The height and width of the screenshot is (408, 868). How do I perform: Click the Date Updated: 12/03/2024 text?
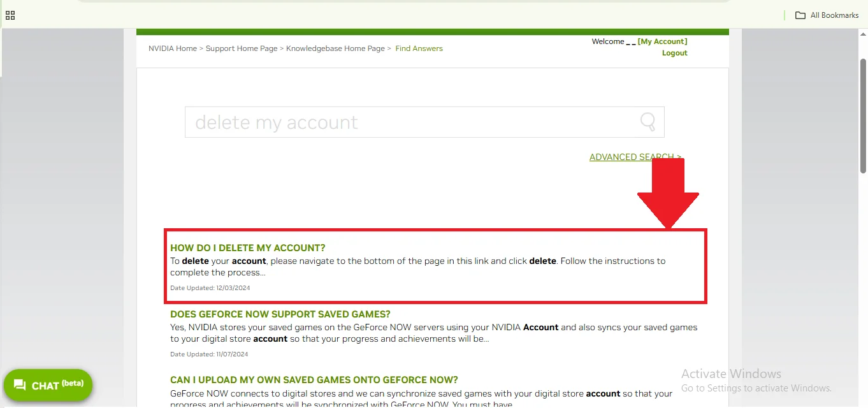click(x=210, y=288)
